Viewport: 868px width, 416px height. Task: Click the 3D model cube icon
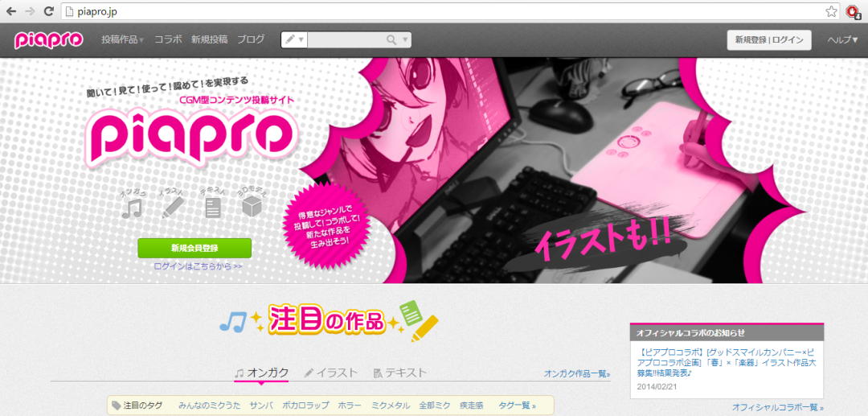(253, 208)
